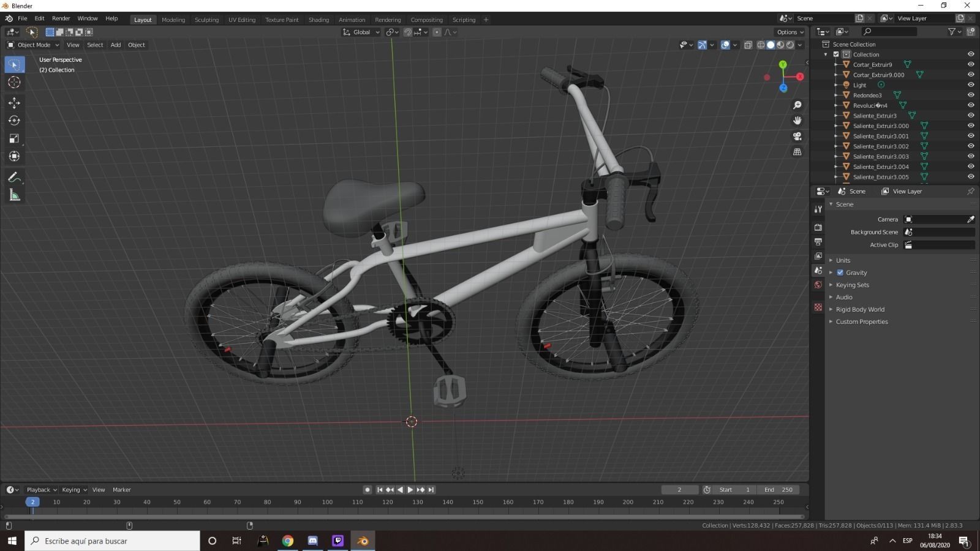Open the Add menu in viewport

tap(115, 45)
